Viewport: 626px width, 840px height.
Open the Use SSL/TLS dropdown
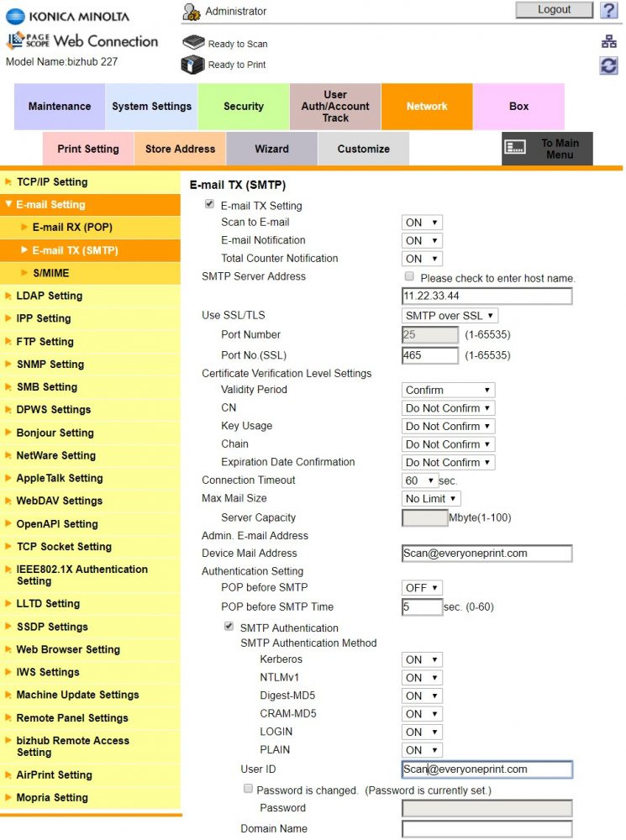[x=450, y=316]
